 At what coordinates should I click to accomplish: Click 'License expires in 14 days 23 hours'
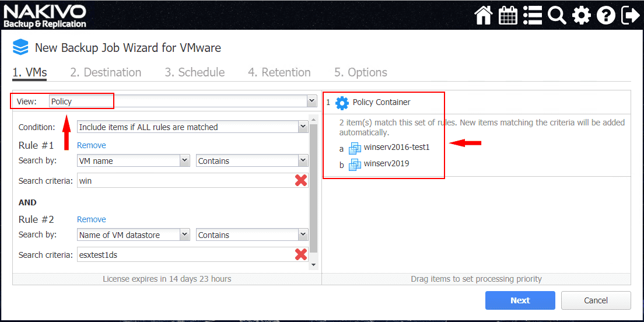click(x=167, y=279)
